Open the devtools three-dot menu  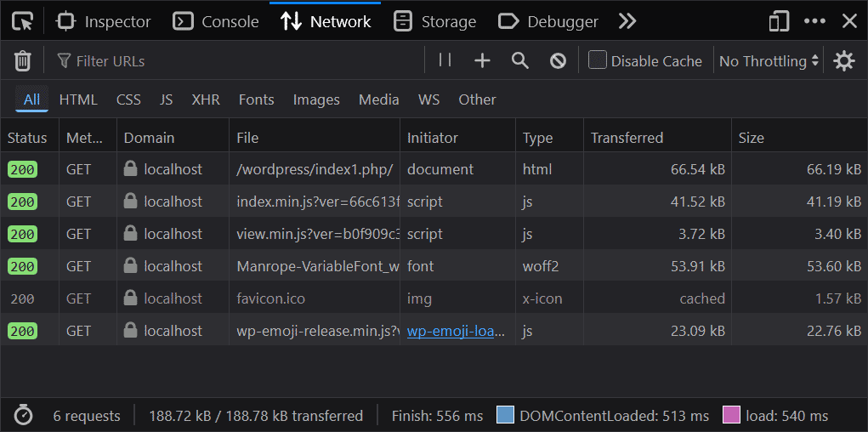click(814, 21)
